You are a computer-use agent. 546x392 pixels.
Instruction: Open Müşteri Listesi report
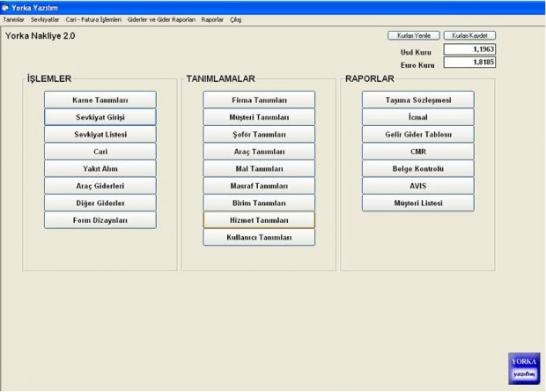click(x=418, y=203)
